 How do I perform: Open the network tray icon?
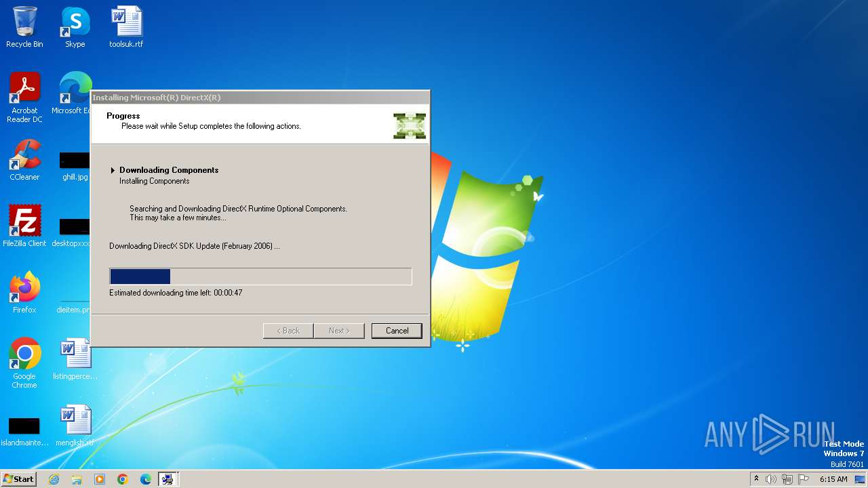point(787,479)
